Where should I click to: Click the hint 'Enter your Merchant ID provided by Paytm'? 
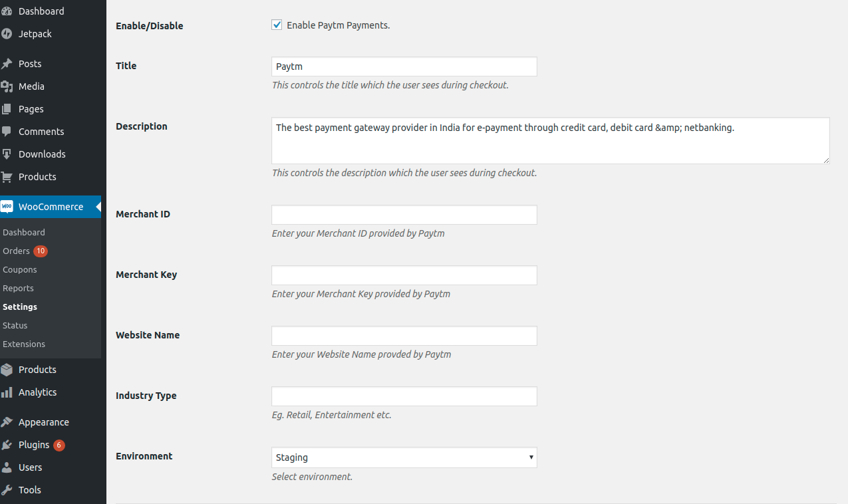point(358,233)
